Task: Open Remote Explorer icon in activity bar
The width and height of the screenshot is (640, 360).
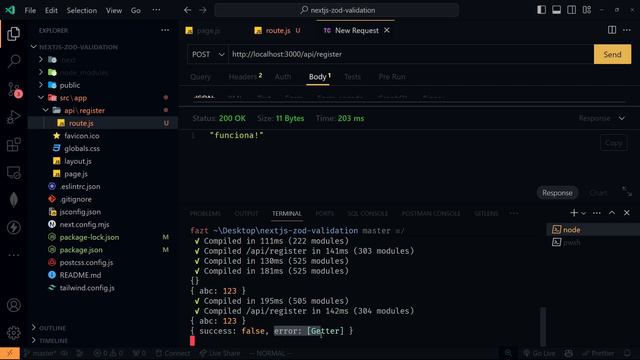Action: click(13, 172)
